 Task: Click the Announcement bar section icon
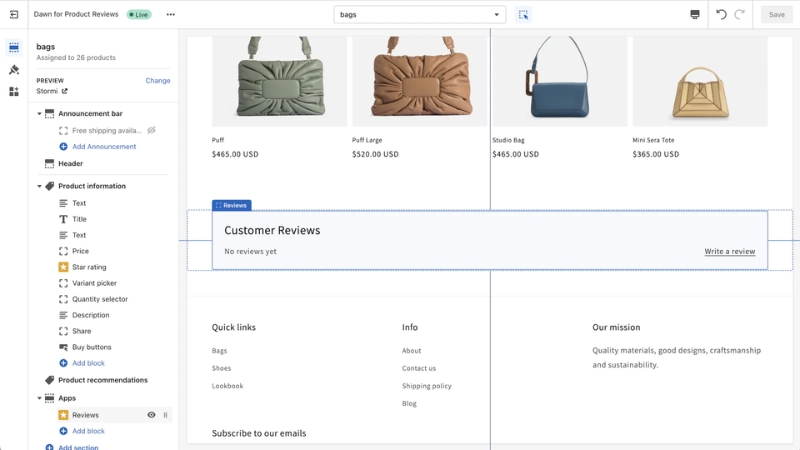(x=49, y=113)
